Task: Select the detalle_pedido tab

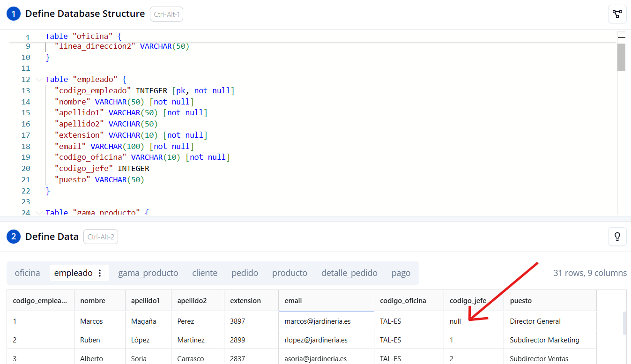Action: [349, 273]
